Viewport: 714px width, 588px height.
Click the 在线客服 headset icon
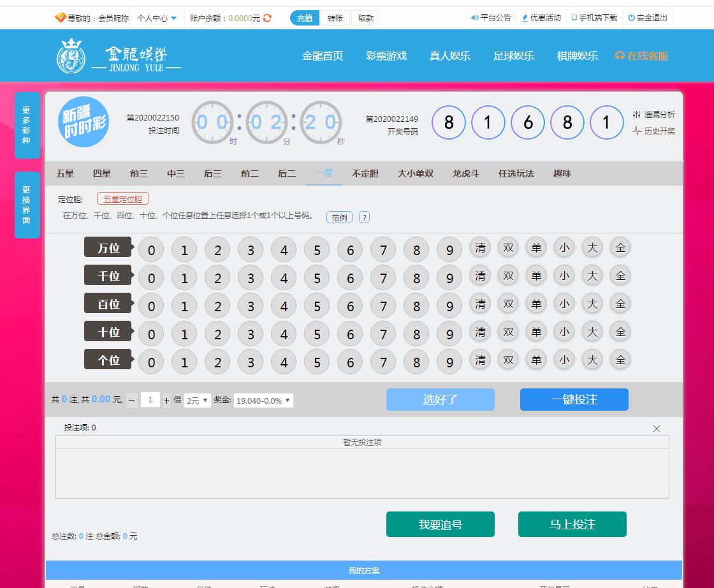click(x=619, y=56)
